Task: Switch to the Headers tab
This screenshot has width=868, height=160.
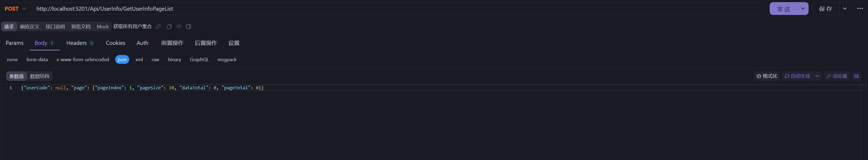Action: click(x=79, y=43)
